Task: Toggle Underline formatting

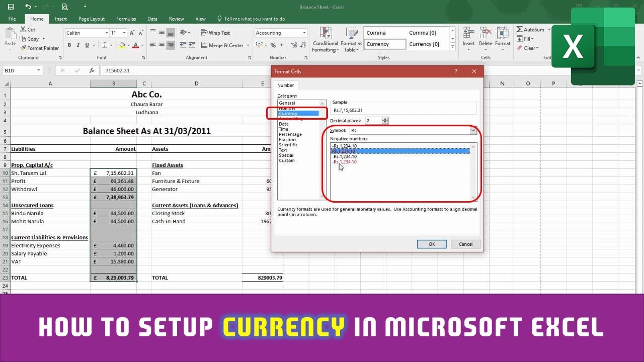Action: coord(87,45)
